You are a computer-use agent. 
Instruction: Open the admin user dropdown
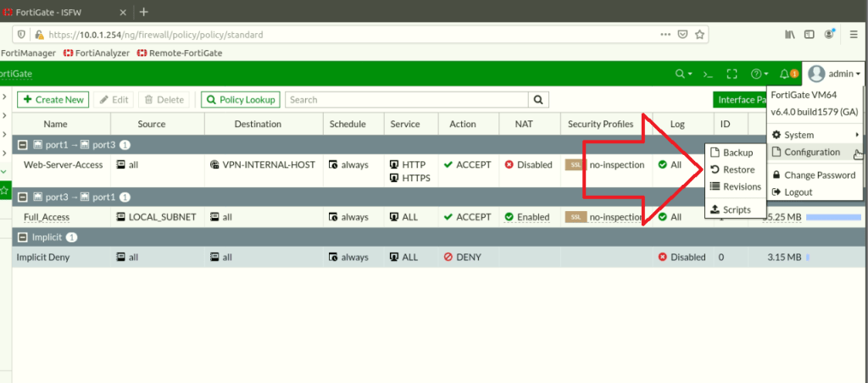pos(835,74)
